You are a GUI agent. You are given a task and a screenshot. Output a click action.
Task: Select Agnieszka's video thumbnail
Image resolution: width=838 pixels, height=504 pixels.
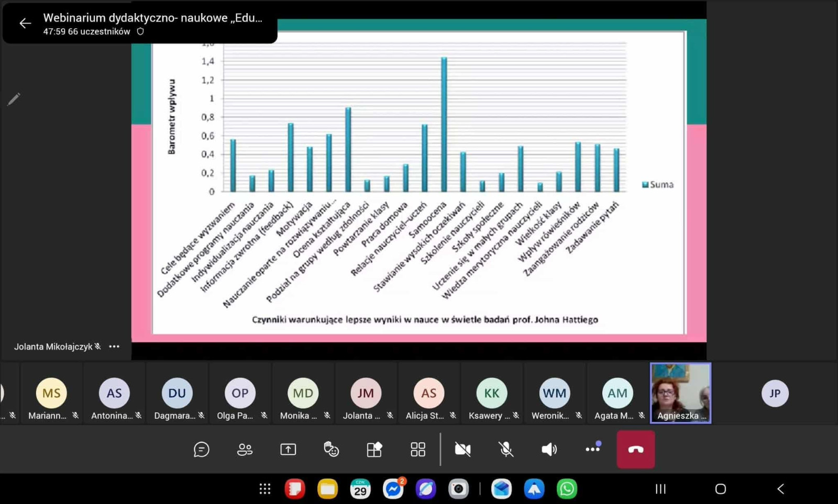pyautogui.click(x=680, y=393)
